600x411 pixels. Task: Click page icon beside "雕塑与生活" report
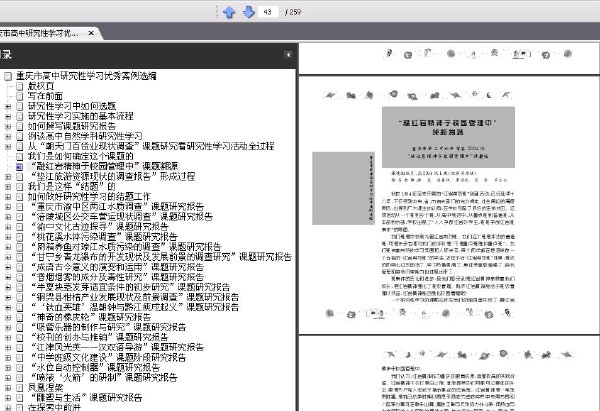(x=20, y=398)
